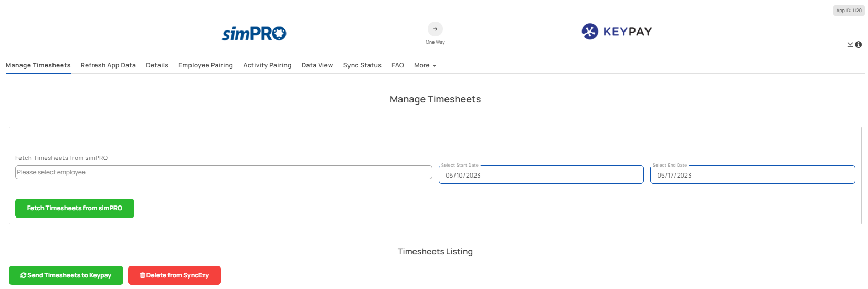This screenshot has height=289, width=868.
Task: View the Sync Status tab
Action: (x=362, y=65)
